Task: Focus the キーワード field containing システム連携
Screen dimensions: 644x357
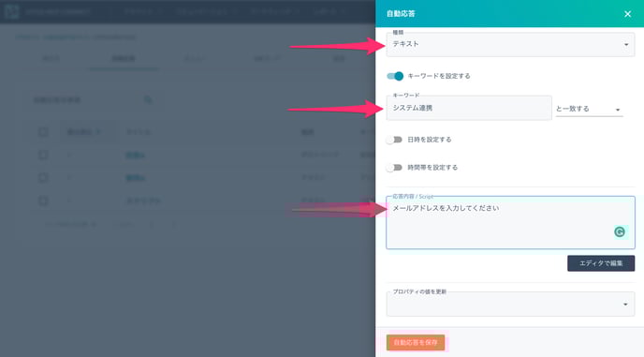Action: pos(469,108)
